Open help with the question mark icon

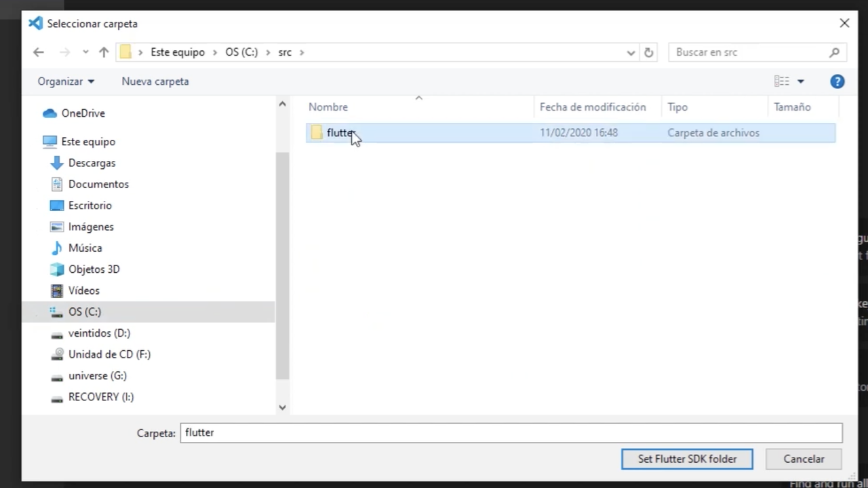[x=837, y=81]
